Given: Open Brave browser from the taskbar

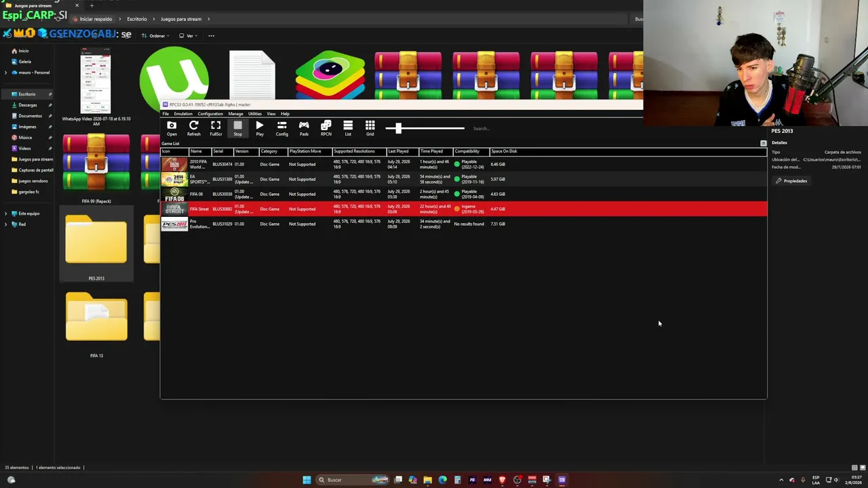Looking at the screenshot, I should pos(502,480).
